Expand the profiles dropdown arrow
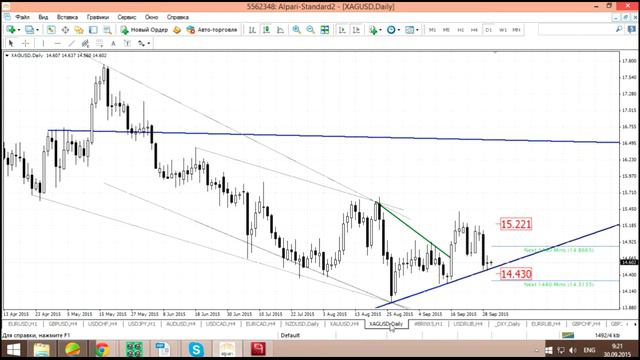Image resolution: width=640 pixels, height=360 pixels. (x=37, y=30)
